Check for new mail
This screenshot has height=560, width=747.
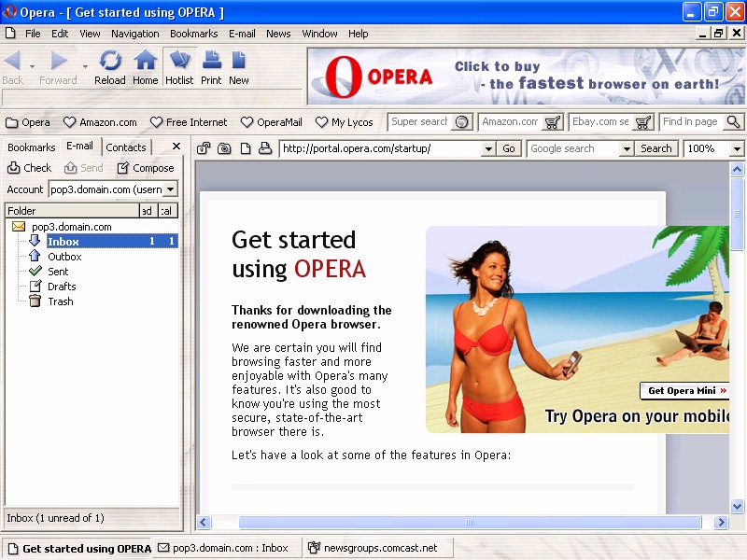[x=30, y=168]
